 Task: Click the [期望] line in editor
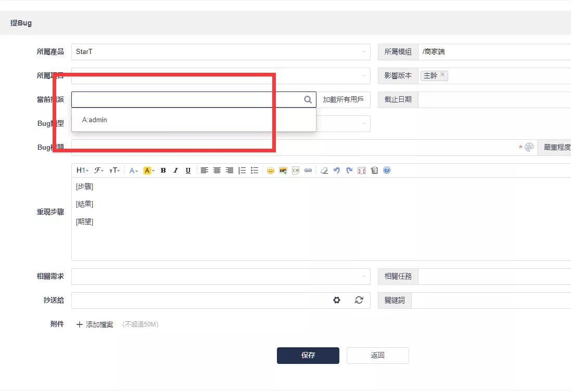coord(84,221)
